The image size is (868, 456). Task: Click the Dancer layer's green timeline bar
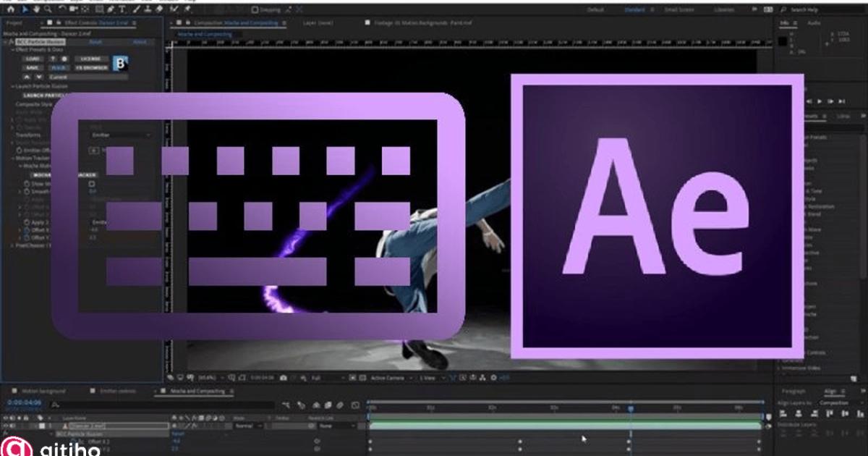(566, 426)
